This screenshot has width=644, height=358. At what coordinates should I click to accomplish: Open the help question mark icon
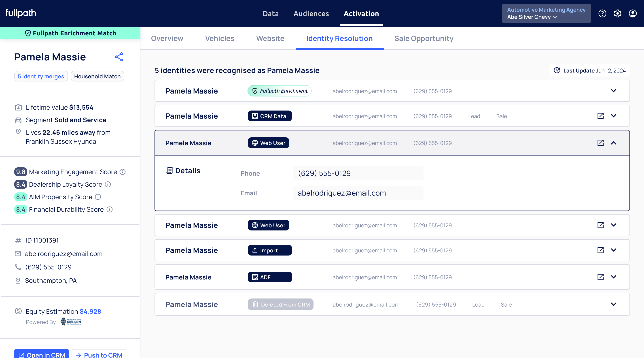[602, 13]
